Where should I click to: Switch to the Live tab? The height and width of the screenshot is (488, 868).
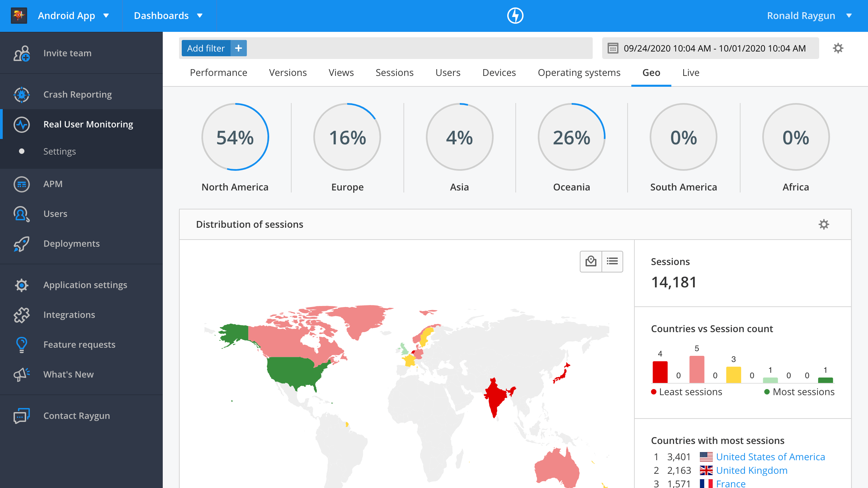690,72
